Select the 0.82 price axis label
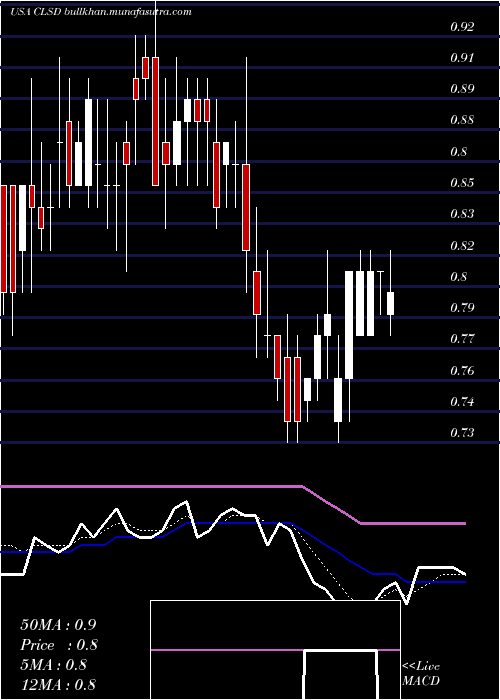The width and height of the screenshot is (500, 700). pyautogui.click(x=462, y=246)
